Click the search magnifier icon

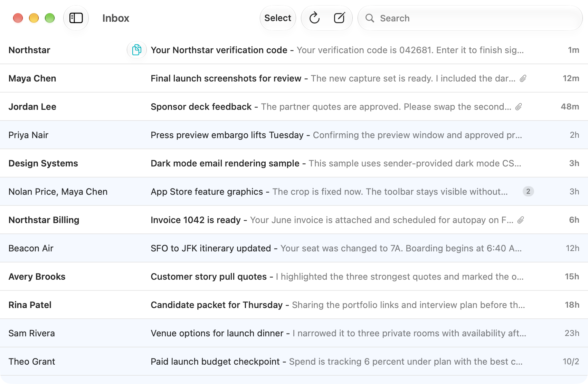pos(370,18)
